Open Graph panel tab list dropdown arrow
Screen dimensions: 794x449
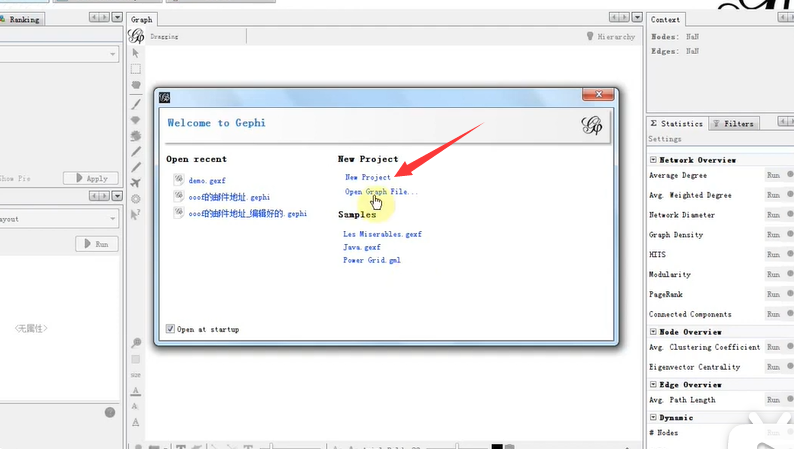(637, 17)
